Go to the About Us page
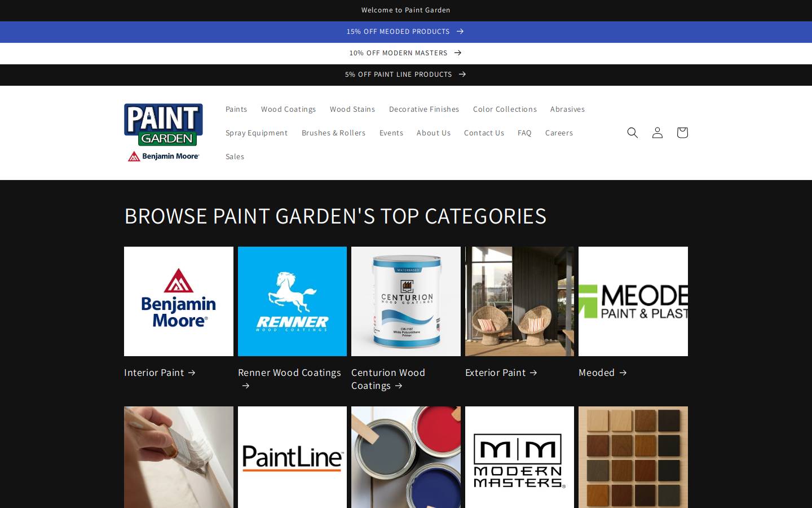The image size is (812, 508). click(x=434, y=133)
